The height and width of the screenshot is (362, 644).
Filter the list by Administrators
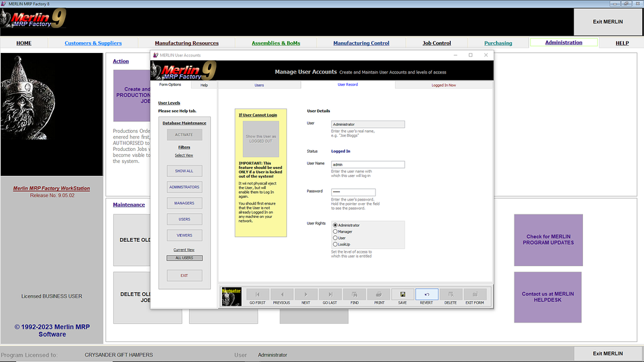[184, 187]
